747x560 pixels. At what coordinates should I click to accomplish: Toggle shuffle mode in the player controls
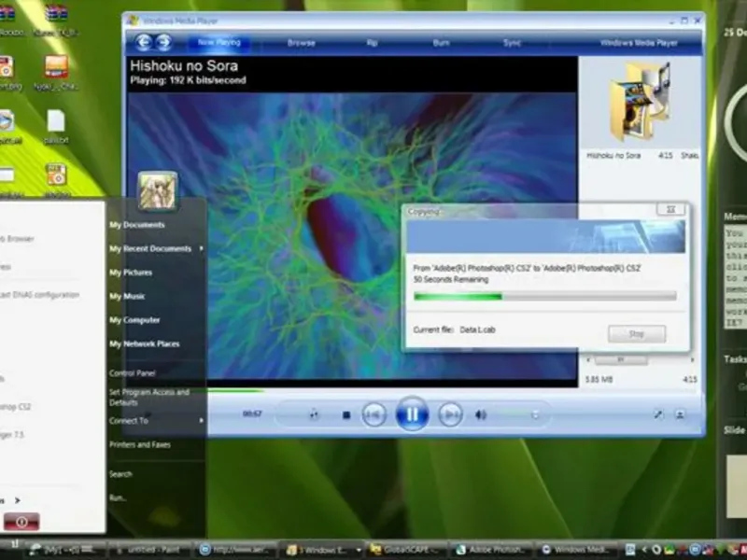(x=315, y=414)
